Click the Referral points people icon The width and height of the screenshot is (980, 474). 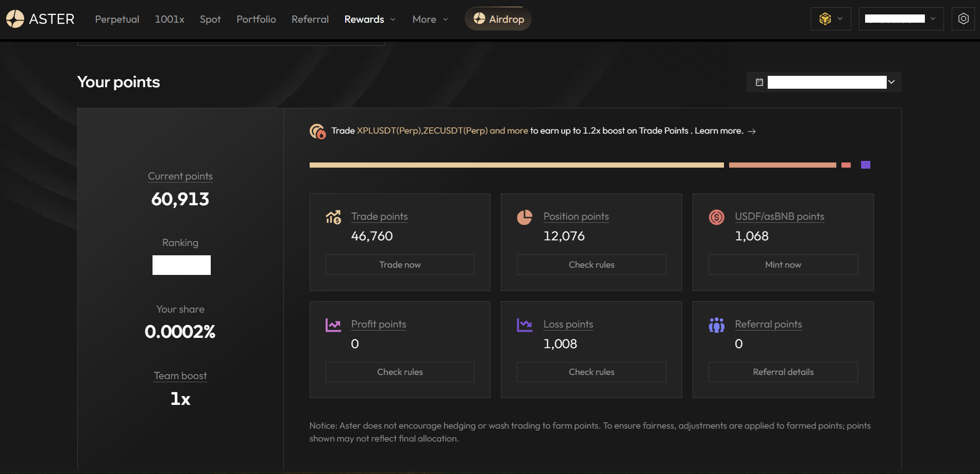(716, 325)
